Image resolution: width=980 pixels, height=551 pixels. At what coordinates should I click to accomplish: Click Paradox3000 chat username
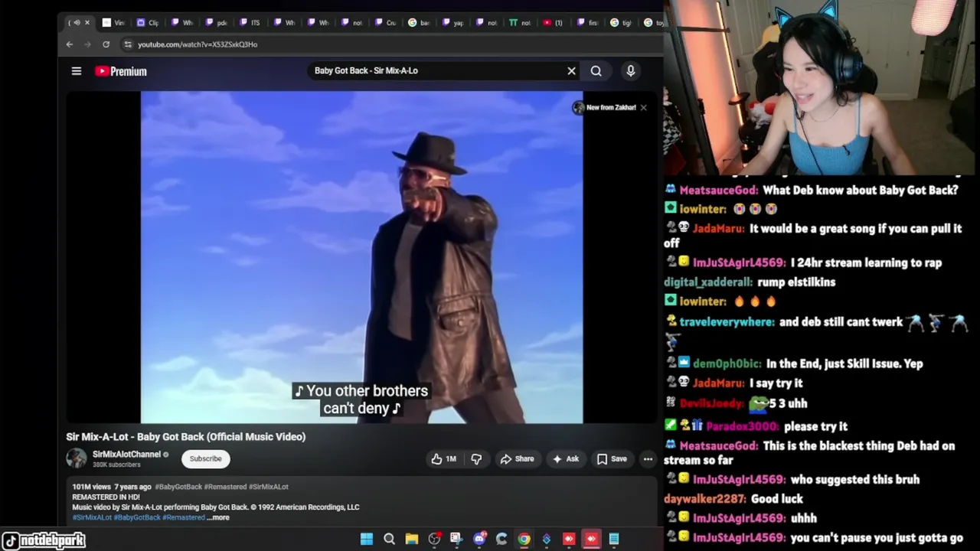(740, 426)
